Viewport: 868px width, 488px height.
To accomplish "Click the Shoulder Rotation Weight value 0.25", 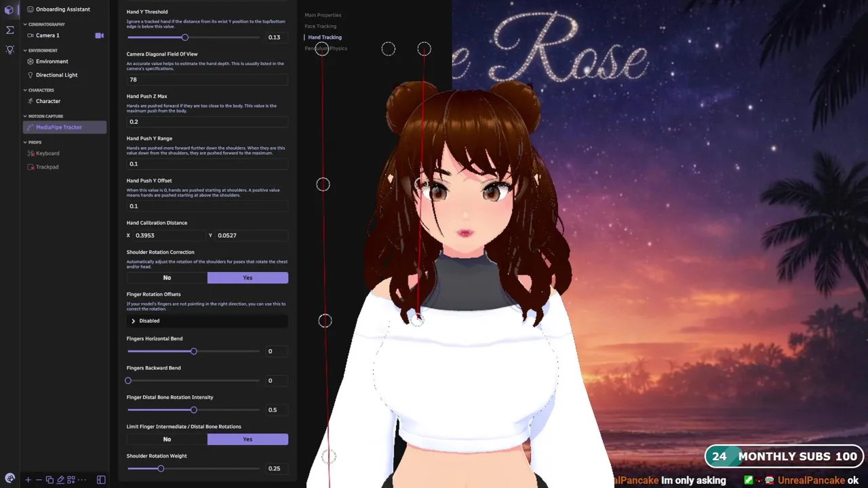I will coord(277,468).
